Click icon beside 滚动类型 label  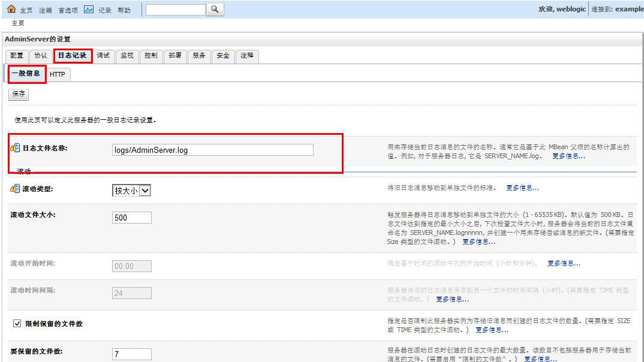tap(15, 189)
